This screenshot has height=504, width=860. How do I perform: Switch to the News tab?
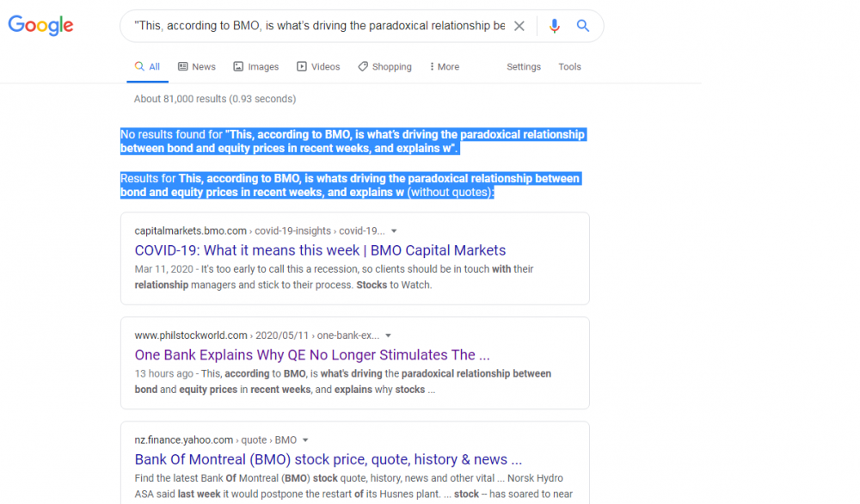(197, 67)
